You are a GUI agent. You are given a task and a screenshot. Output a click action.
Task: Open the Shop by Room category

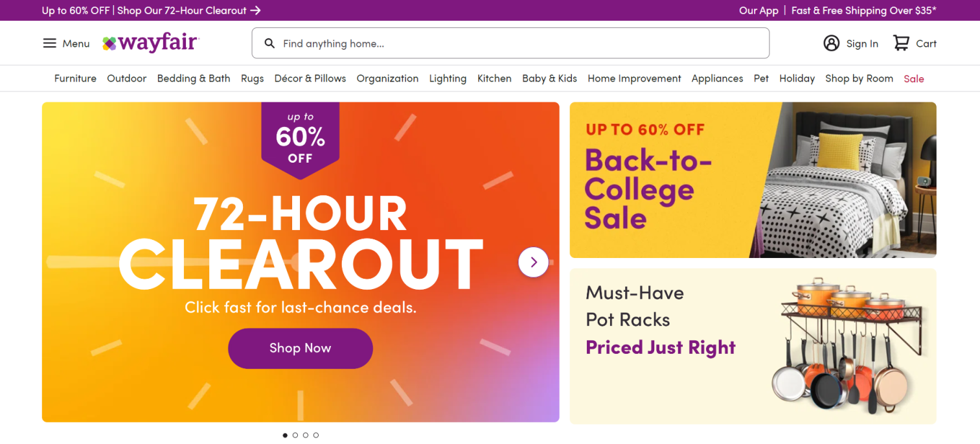tap(859, 78)
